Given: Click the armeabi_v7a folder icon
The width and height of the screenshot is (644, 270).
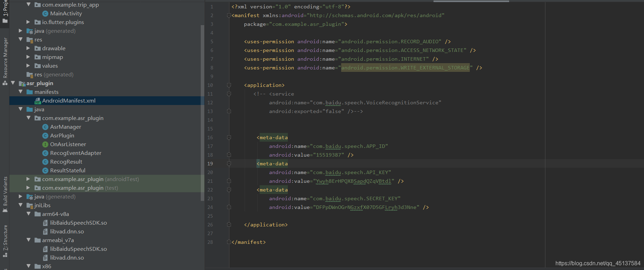Looking at the screenshot, I should [38, 240].
